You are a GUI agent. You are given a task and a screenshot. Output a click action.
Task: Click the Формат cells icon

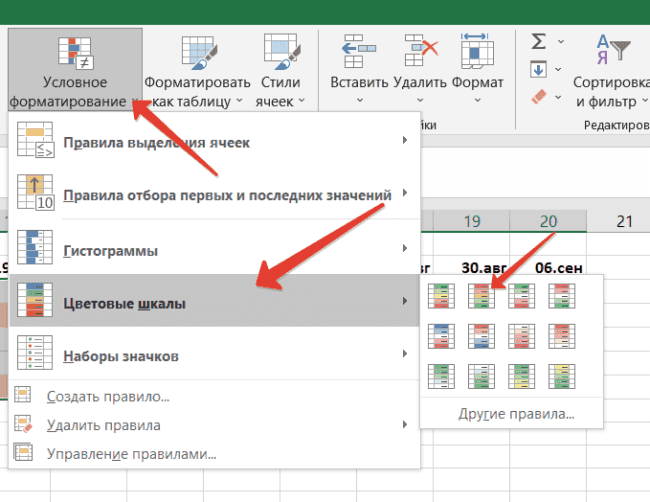click(x=475, y=51)
